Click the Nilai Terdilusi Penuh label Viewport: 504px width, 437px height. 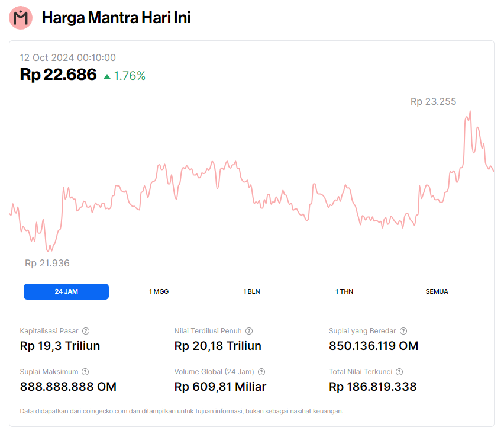(x=208, y=331)
